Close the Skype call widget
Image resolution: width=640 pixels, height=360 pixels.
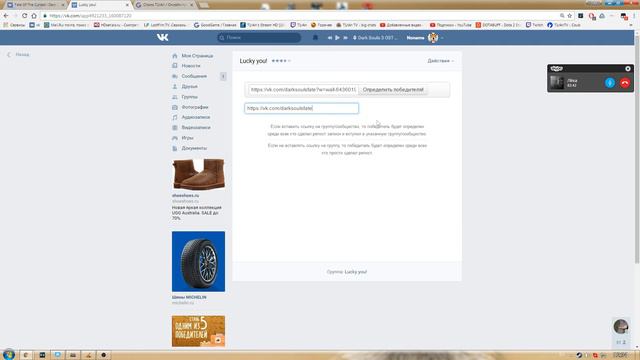[x=628, y=69]
